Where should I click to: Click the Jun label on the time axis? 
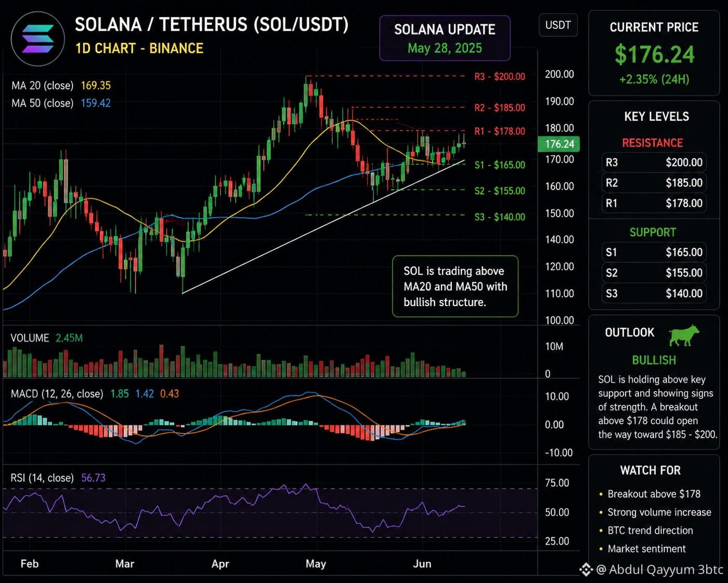pos(422,564)
